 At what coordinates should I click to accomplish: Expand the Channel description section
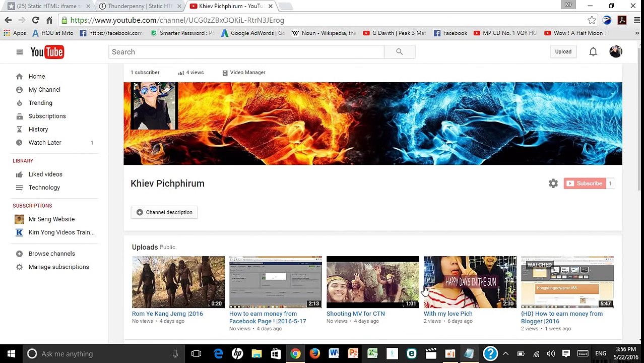(164, 212)
